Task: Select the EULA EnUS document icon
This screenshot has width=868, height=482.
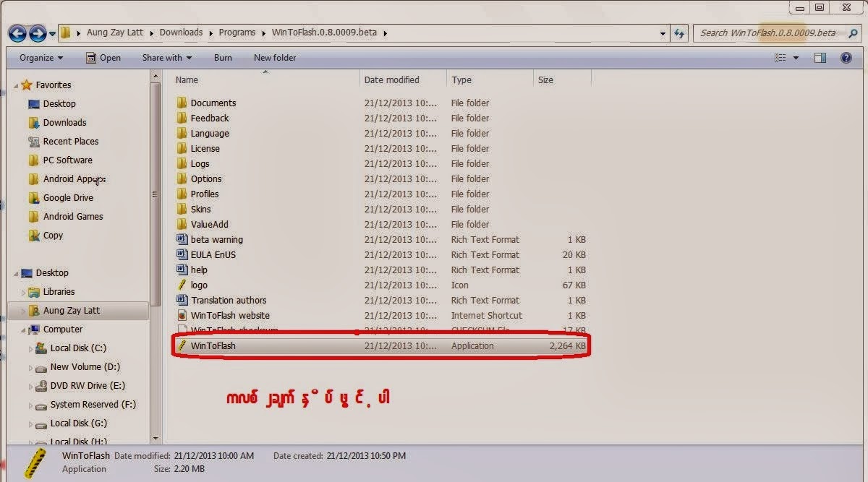Action: (182, 254)
